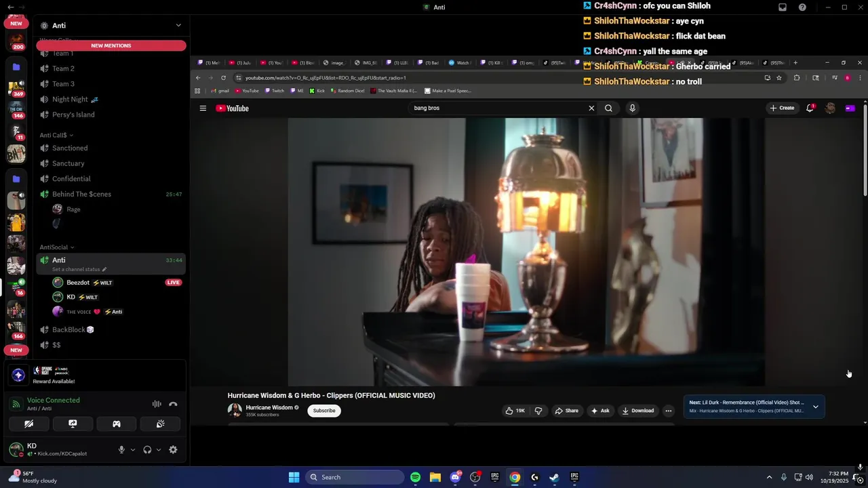This screenshot has width=868, height=488.
Task: Dislike the Clippers music video
Action: tap(538, 411)
